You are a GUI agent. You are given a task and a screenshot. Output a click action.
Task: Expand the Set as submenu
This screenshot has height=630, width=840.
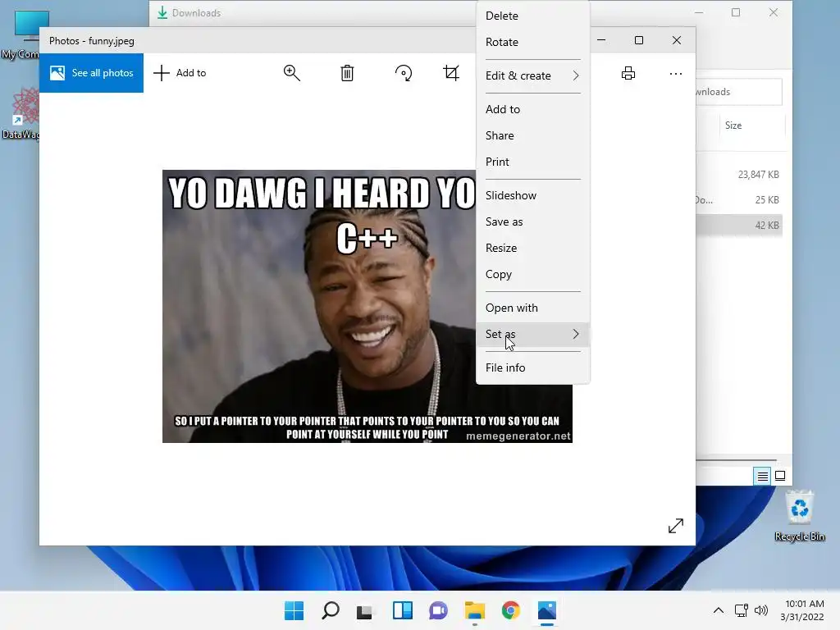[x=532, y=335]
